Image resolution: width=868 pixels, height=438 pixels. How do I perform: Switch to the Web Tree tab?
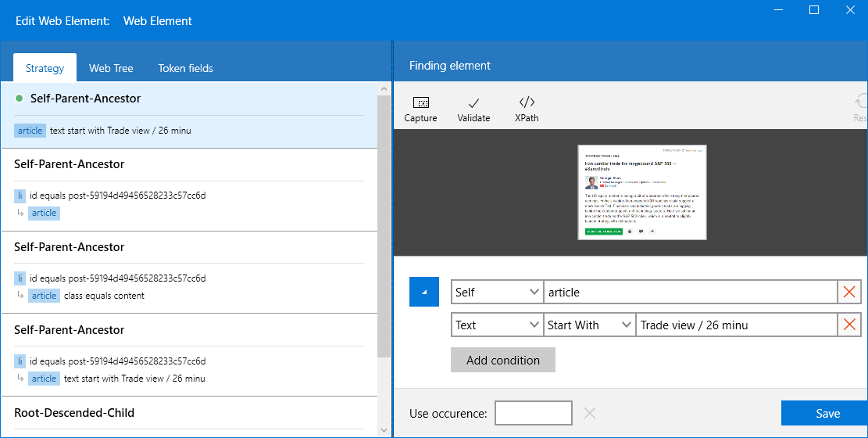pos(111,68)
